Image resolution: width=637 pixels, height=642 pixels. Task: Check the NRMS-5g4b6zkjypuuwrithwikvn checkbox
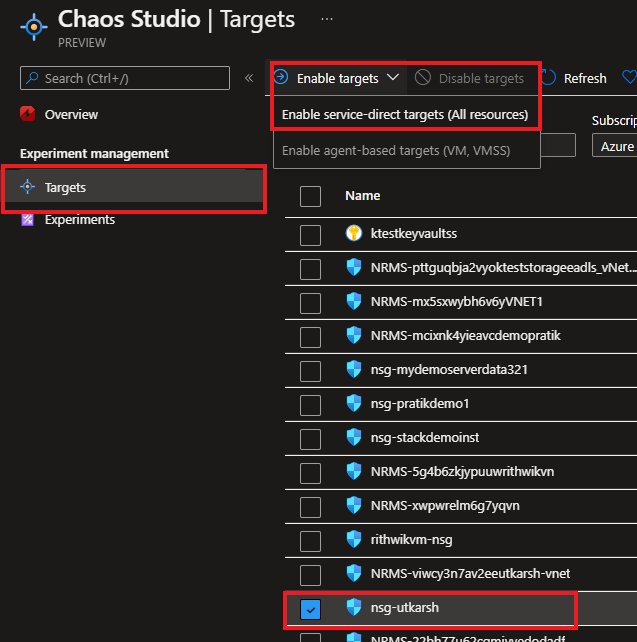310,473
